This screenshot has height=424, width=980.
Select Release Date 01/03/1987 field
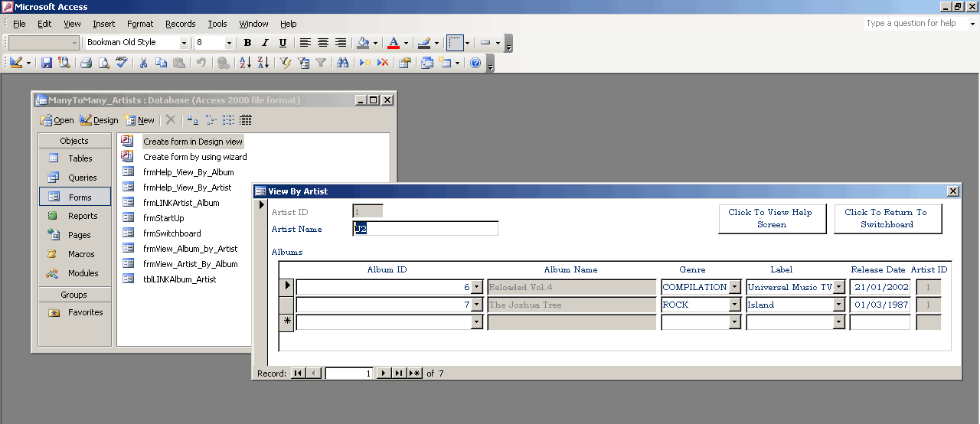point(880,305)
